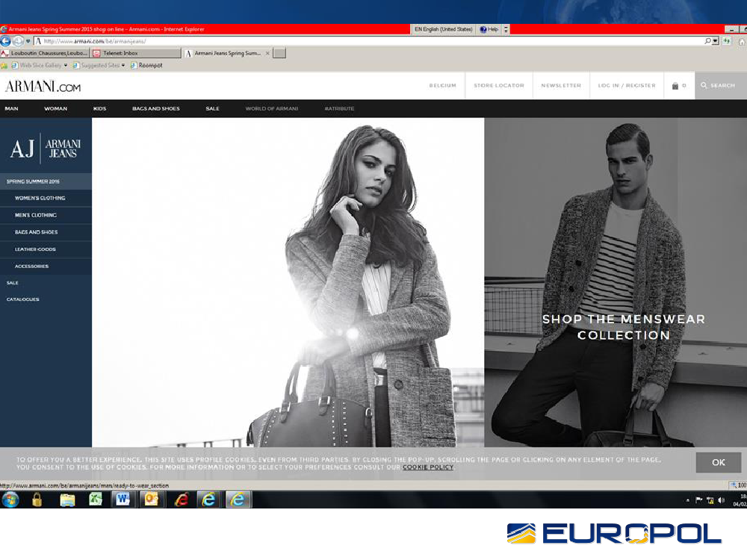747x560 pixels.
Task: Open Excel from the taskbar
Action: click(96, 500)
